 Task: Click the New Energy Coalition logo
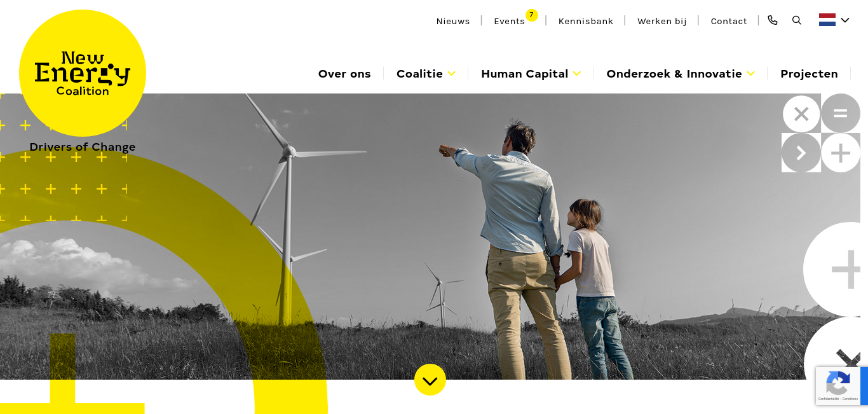click(x=83, y=73)
